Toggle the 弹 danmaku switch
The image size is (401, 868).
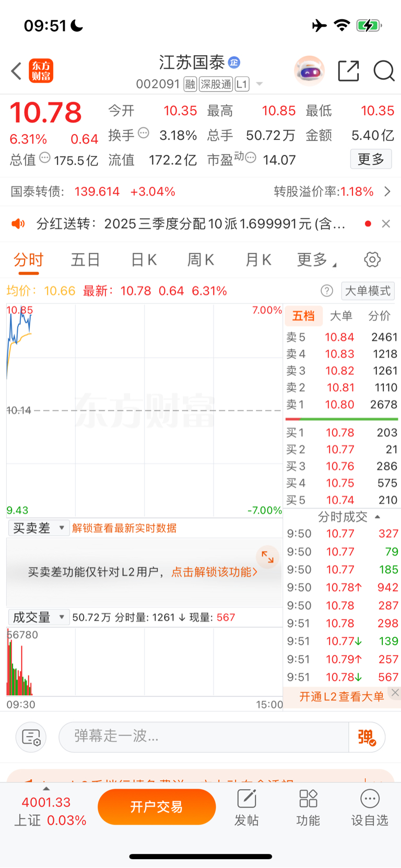click(367, 737)
